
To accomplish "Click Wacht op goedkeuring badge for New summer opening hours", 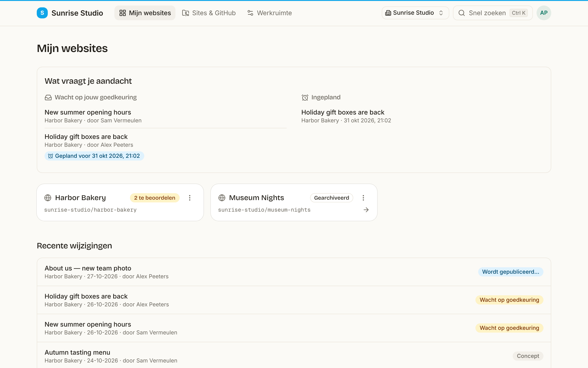I will click(509, 328).
